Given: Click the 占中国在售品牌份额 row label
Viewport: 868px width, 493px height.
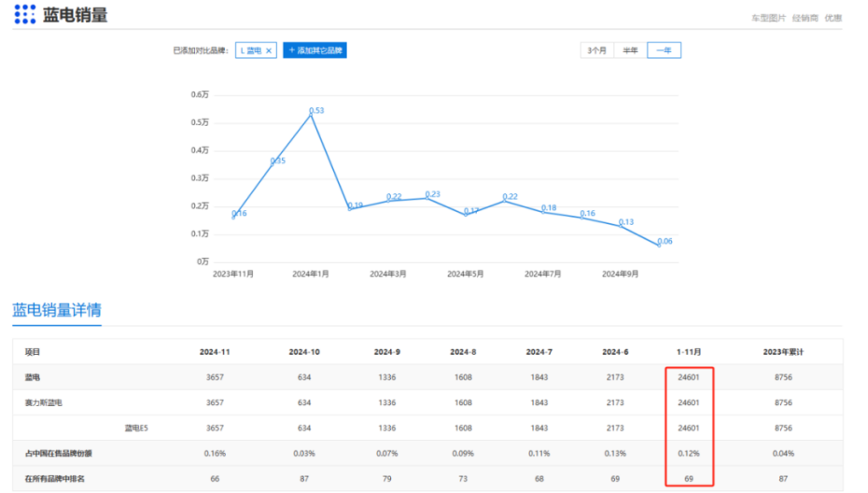Looking at the screenshot, I should 59,454.
